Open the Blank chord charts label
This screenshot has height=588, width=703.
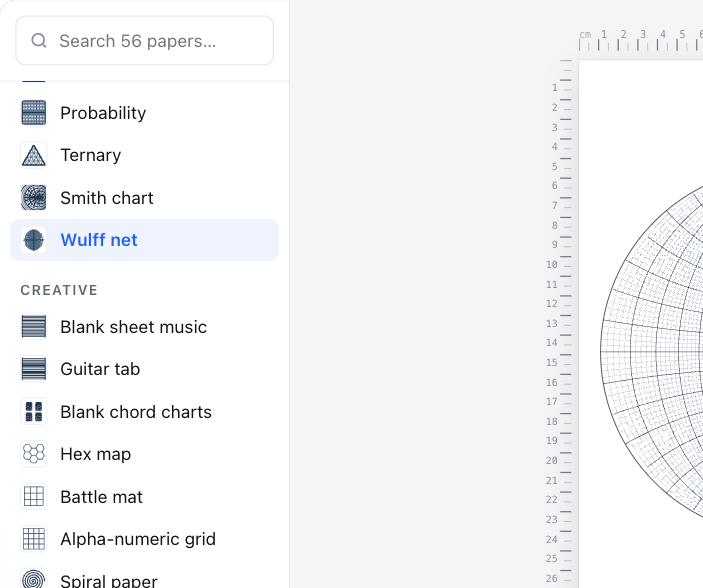(136, 412)
